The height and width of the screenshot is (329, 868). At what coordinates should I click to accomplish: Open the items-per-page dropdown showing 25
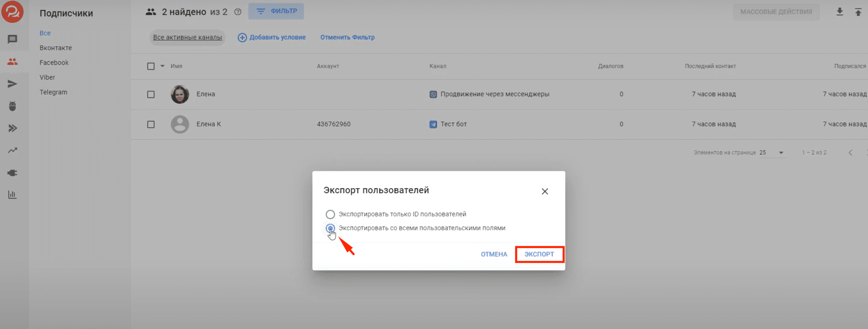pyautogui.click(x=772, y=153)
